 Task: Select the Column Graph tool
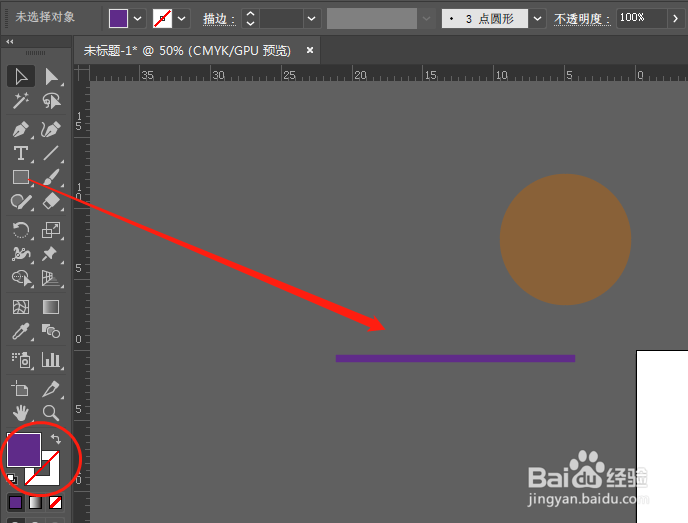(x=51, y=360)
